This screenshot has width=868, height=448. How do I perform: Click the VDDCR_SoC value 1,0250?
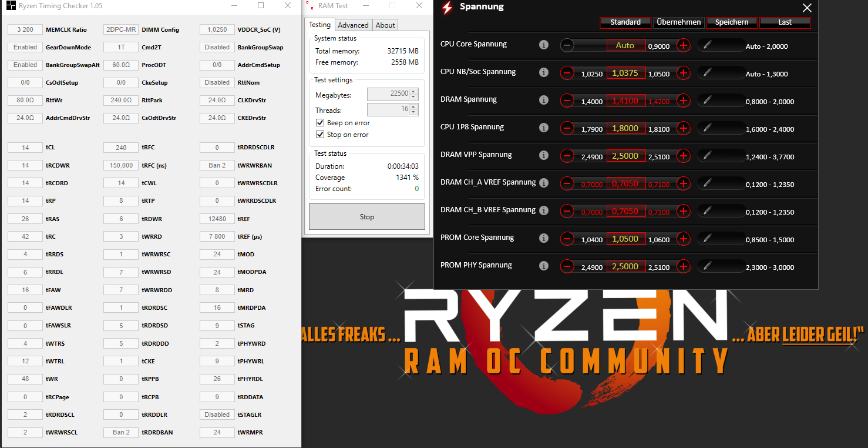[217, 29]
